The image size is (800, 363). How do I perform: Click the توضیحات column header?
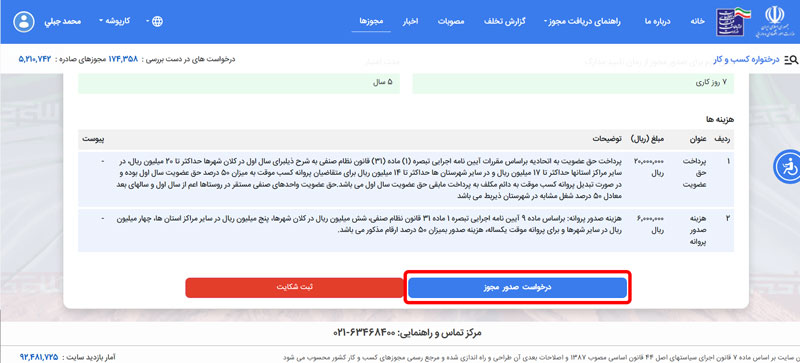(x=607, y=138)
